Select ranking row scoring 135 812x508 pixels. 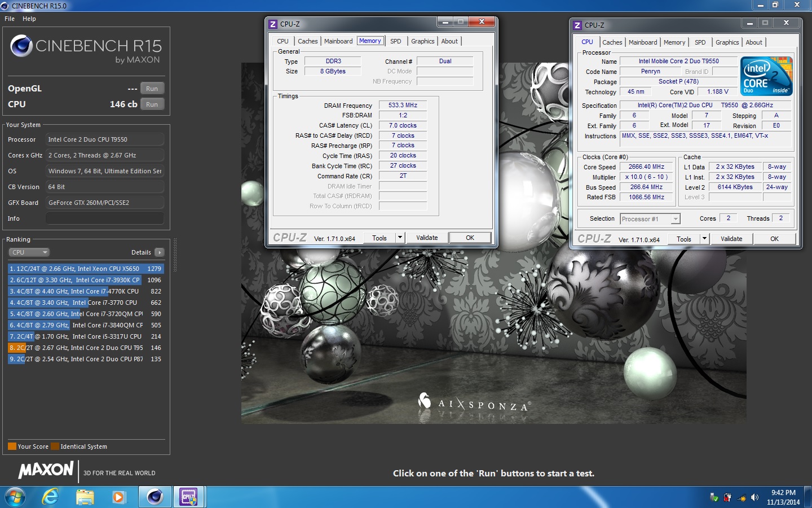point(86,359)
